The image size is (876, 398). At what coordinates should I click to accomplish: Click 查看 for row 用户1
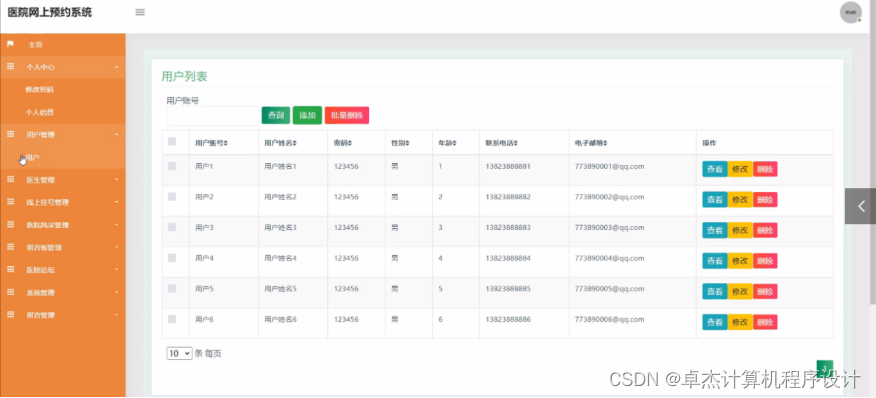point(715,169)
